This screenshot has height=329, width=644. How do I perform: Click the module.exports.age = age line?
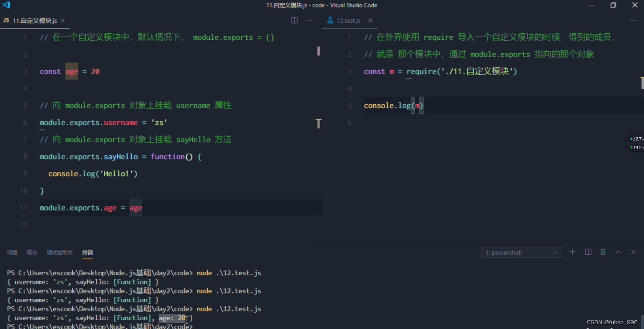pyautogui.click(x=91, y=208)
